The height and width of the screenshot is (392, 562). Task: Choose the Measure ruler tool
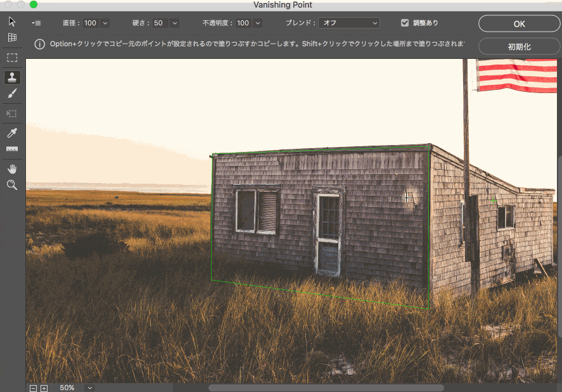tap(12, 149)
